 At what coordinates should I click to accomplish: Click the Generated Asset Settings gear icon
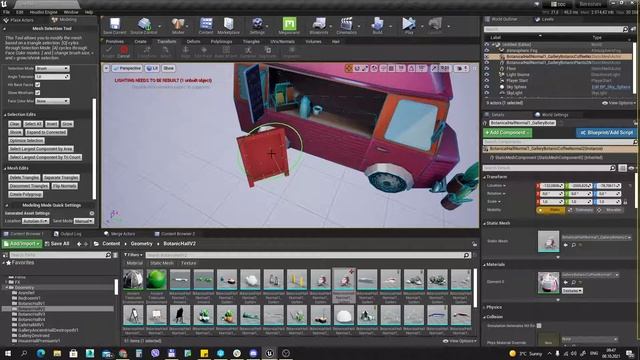(92, 213)
